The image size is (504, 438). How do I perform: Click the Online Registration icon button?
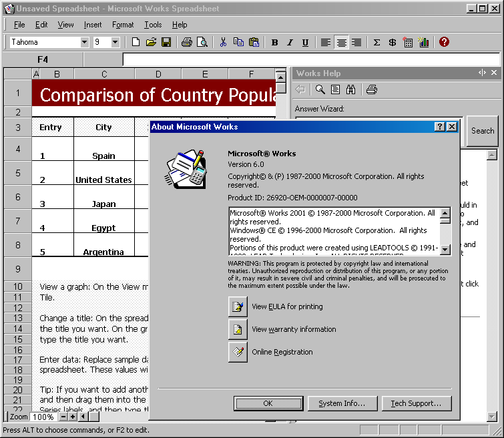238,352
